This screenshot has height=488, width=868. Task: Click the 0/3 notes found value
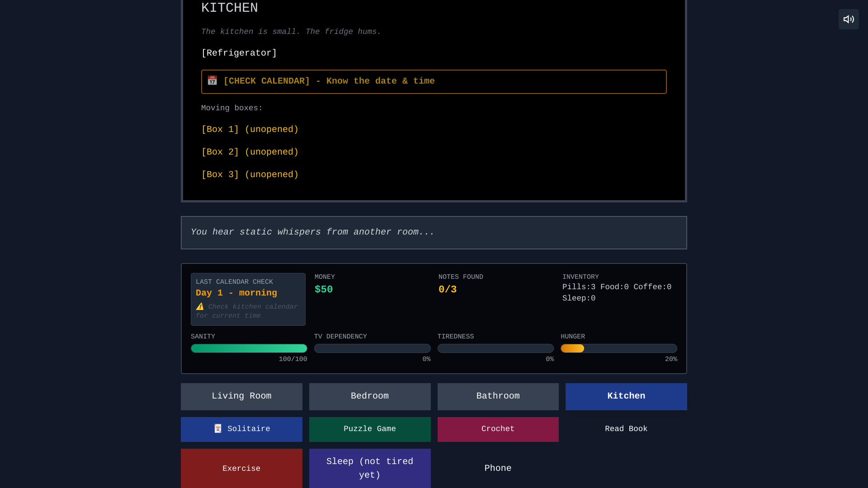(448, 290)
